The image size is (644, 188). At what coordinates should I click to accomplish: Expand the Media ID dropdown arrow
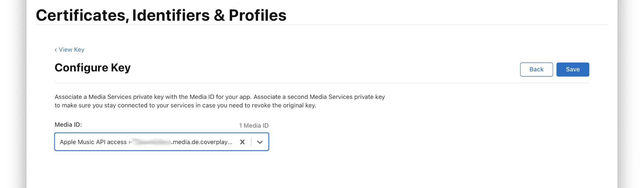[x=260, y=142]
